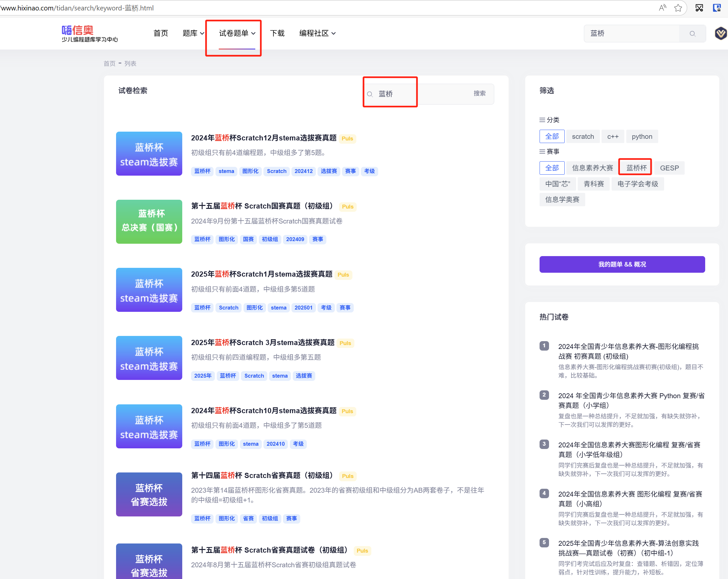This screenshot has height=579, width=728.
Task: Click green 蓝桥杯 总决赛（国赛） thumbnail
Action: pyautogui.click(x=149, y=222)
